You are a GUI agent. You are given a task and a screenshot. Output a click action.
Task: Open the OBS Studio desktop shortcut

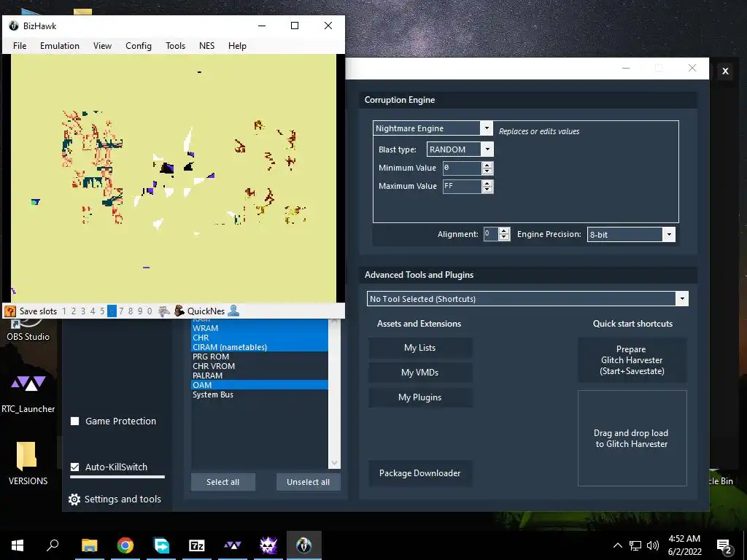click(28, 330)
